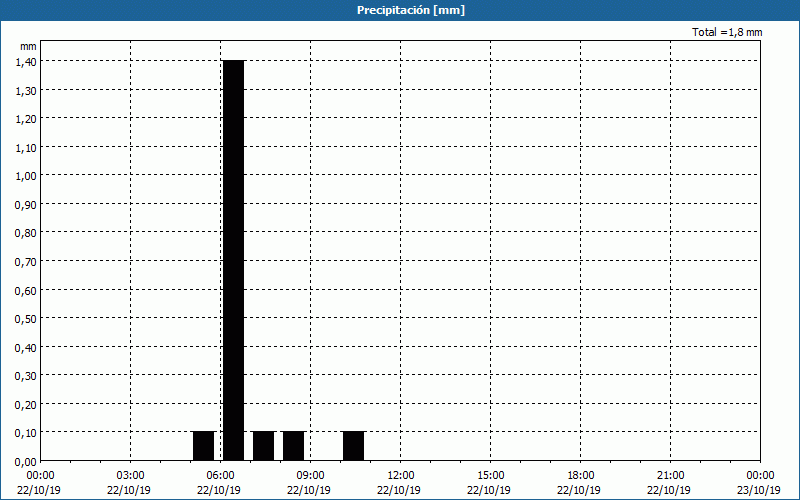
Task: Select the tallest 1,40 mm precipitation bar
Action: pyautogui.click(x=234, y=260)
